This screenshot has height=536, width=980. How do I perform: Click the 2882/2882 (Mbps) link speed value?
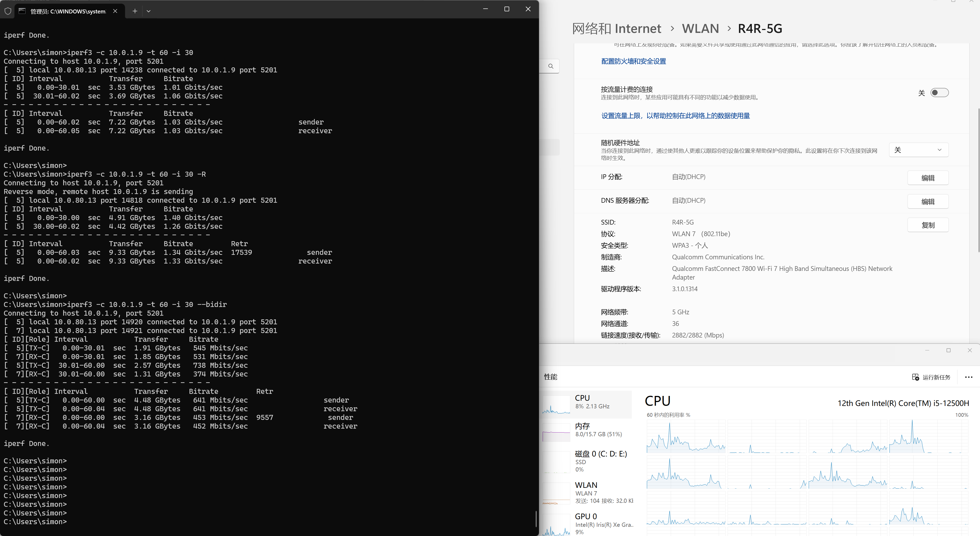698,335
